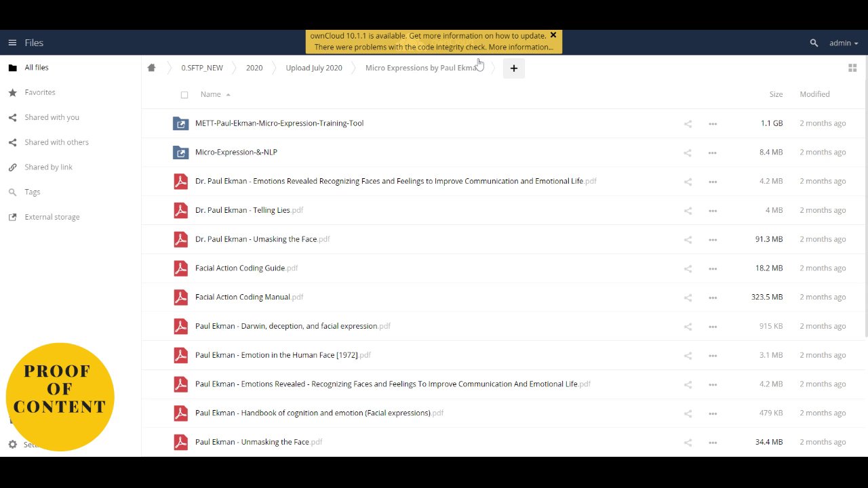Share Dr. Paul Ekman Emotions Revealed PDF
Screen dimensions: 868x488
pos(688,182)
